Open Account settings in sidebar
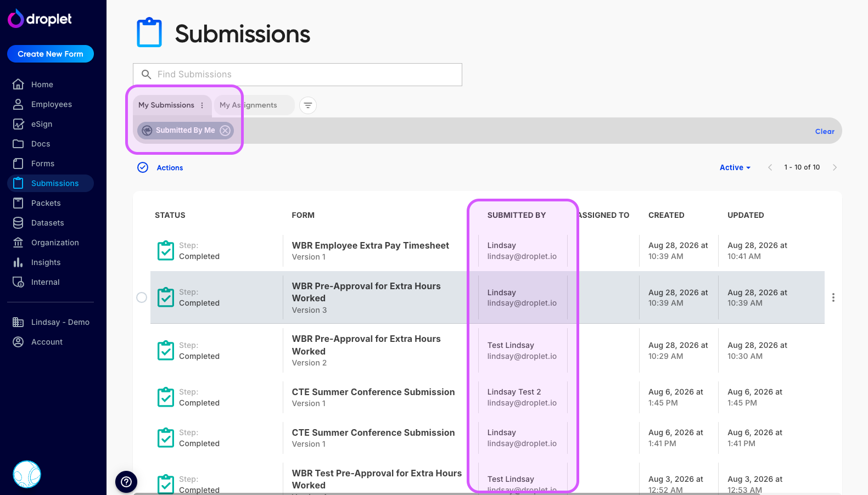 click(51, 342)
